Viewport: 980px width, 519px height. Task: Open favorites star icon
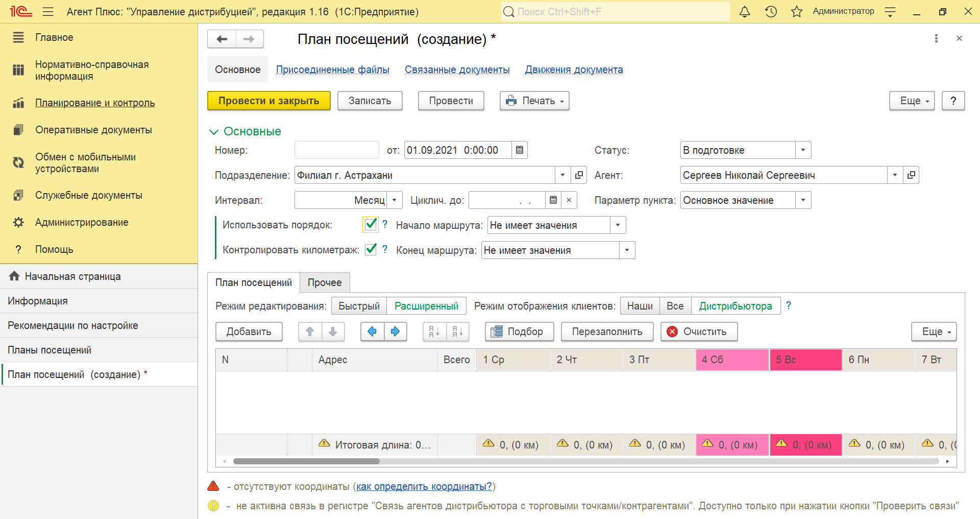tap(797, 11)
